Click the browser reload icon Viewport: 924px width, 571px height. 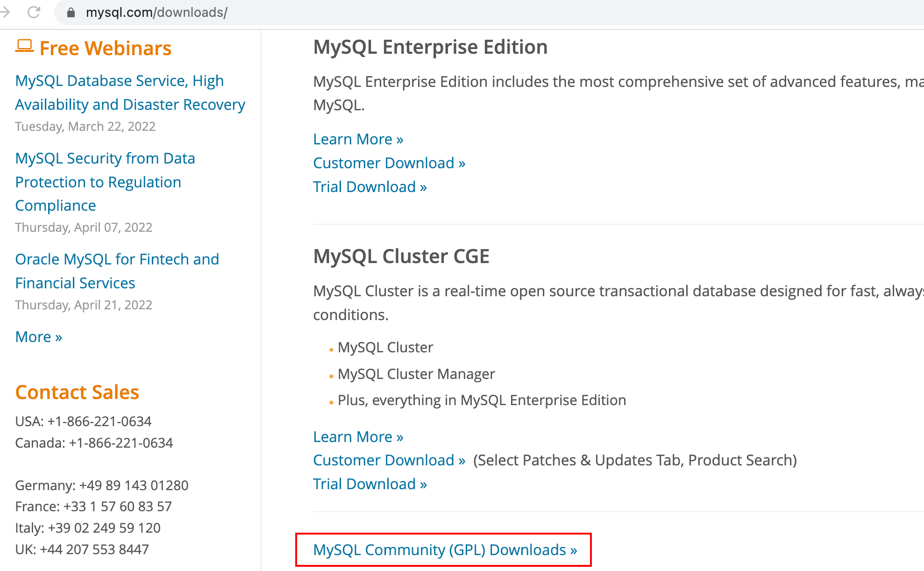tap(34, 12)
